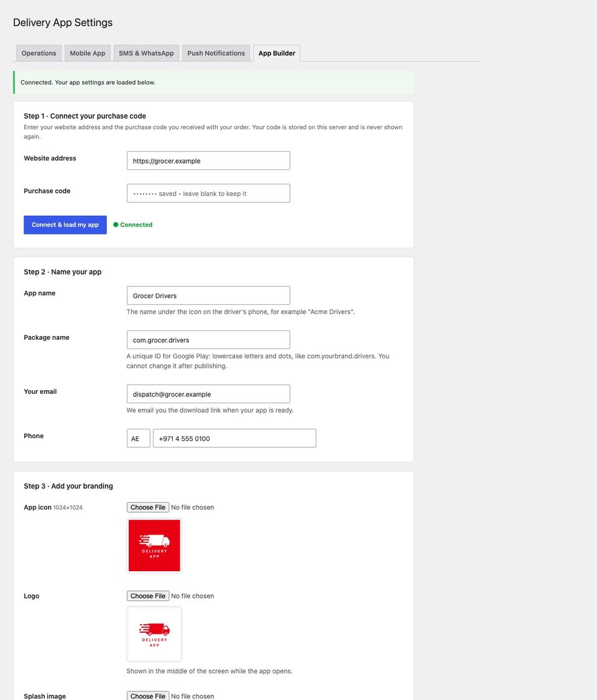
Task: Click the Website address field
Action: pos(208,161)
